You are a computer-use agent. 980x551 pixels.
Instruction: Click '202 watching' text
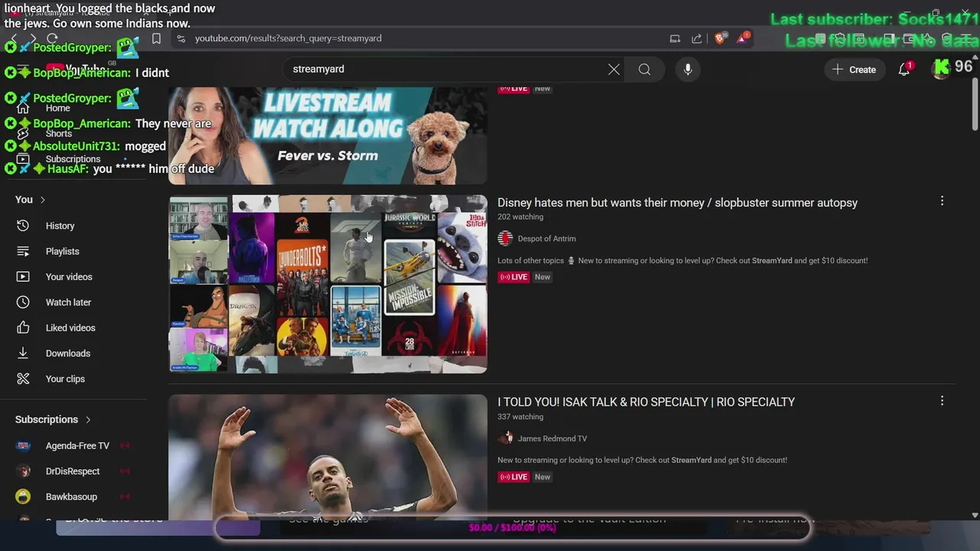point(521,217)
